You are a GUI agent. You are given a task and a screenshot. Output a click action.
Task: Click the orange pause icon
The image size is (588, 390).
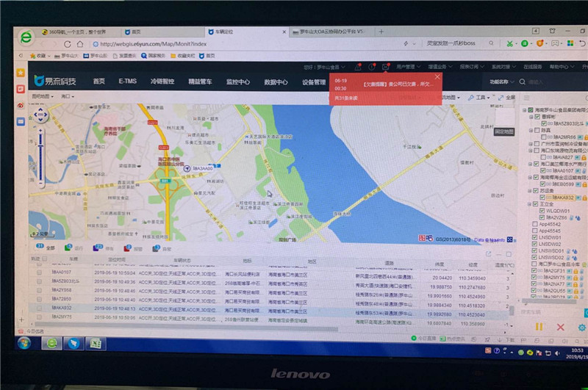tap(539, 326)
